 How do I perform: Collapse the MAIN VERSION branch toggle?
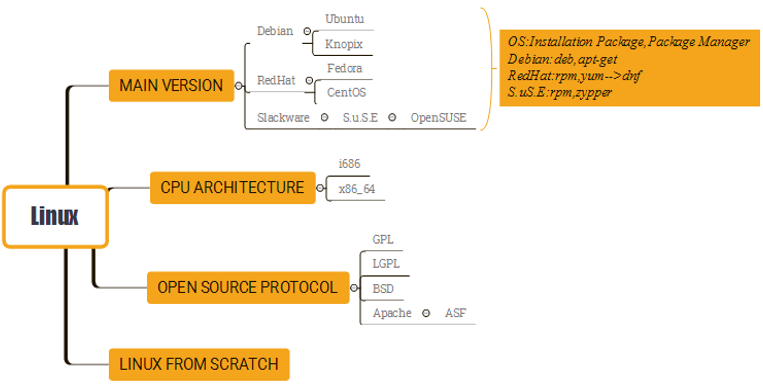[x=238, y=86]
